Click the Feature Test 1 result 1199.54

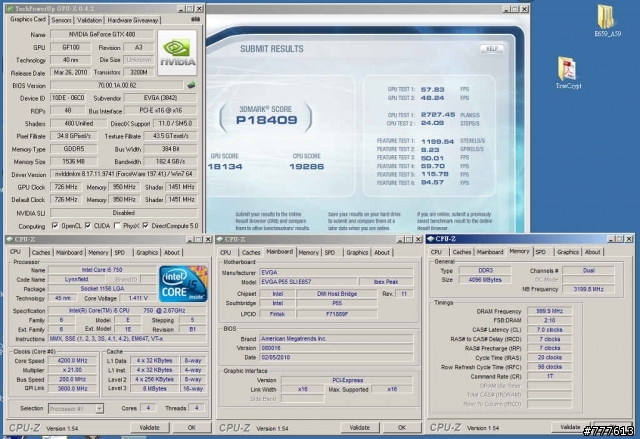coord(437,141)
